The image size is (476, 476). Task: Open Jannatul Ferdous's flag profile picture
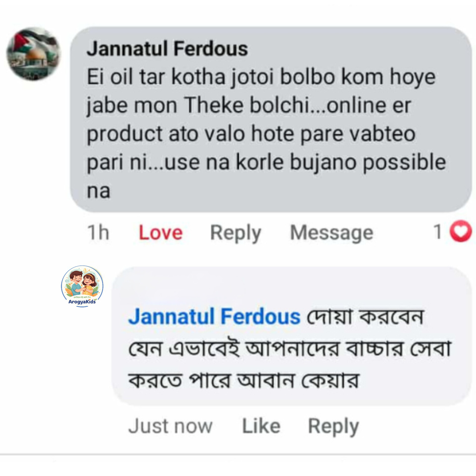[x=33, y=54]
